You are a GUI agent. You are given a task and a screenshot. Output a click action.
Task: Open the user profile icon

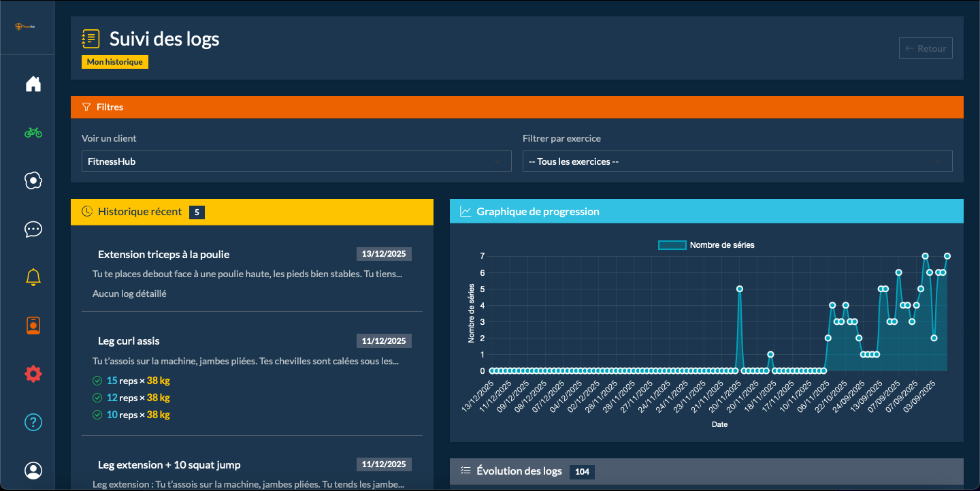33,471
